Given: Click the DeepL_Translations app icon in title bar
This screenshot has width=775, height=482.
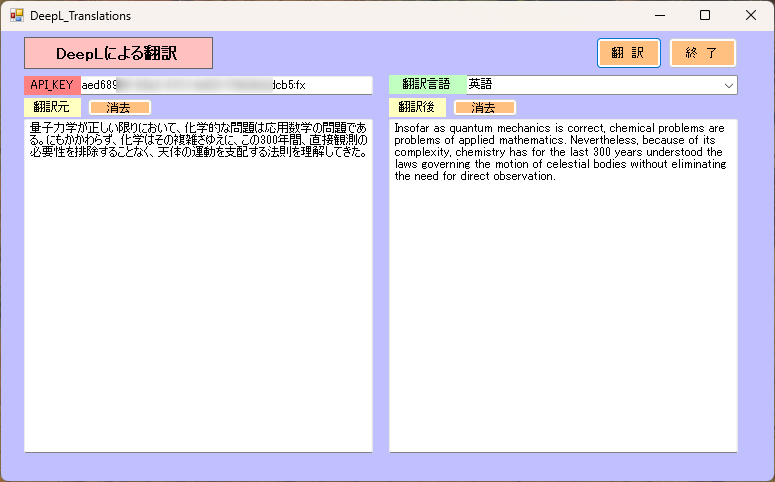Looking at the screenshot, I should click(x=17, y=16).
